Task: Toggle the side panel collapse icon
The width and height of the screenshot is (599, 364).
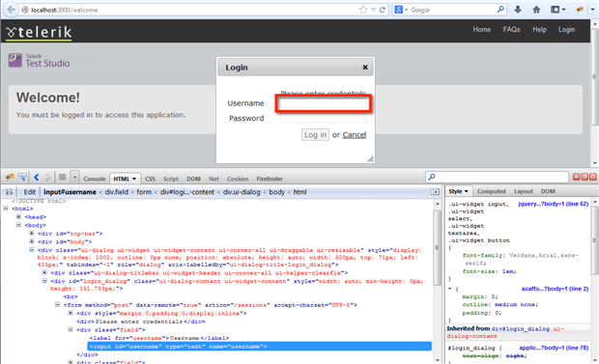Action: coord(435,192)
